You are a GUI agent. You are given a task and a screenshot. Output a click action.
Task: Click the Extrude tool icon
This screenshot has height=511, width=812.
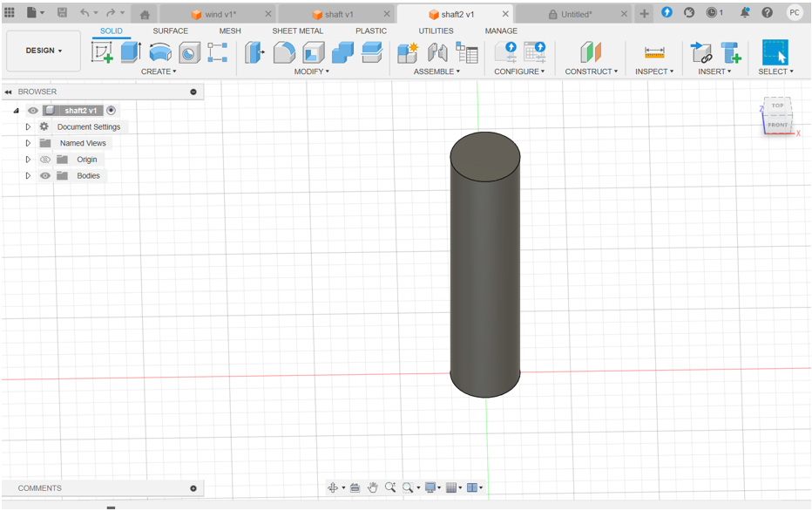(x=131, y=52)
